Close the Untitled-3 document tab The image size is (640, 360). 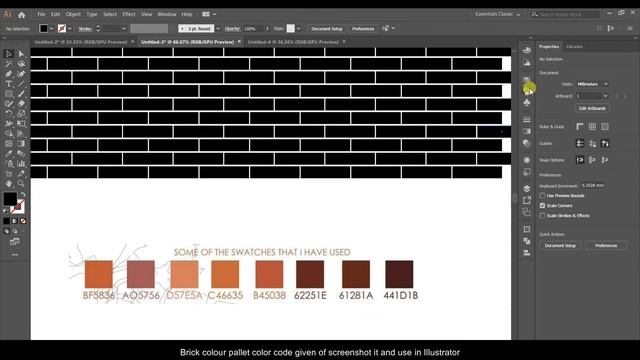[x=239, y=42]
